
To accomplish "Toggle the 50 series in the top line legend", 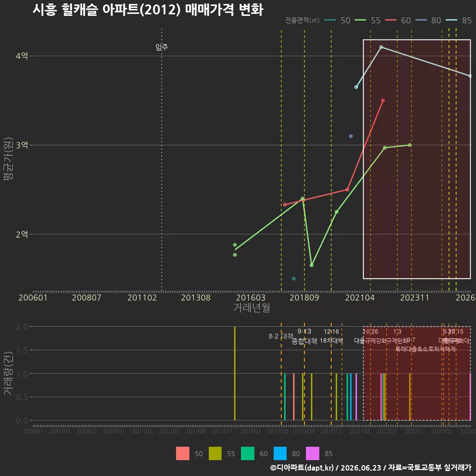I will [337, 20].
